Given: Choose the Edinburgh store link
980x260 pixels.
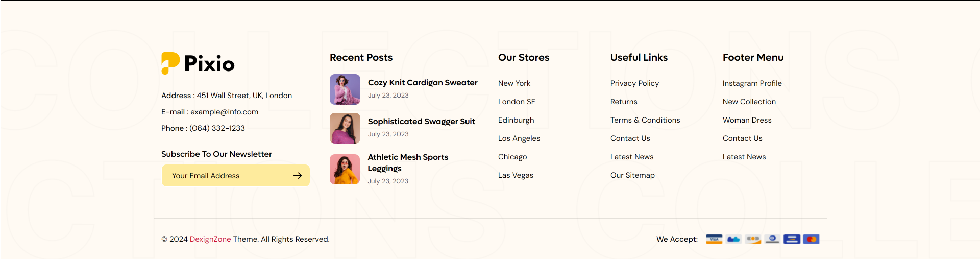Looking at the screenshot, I should [516, 120].
